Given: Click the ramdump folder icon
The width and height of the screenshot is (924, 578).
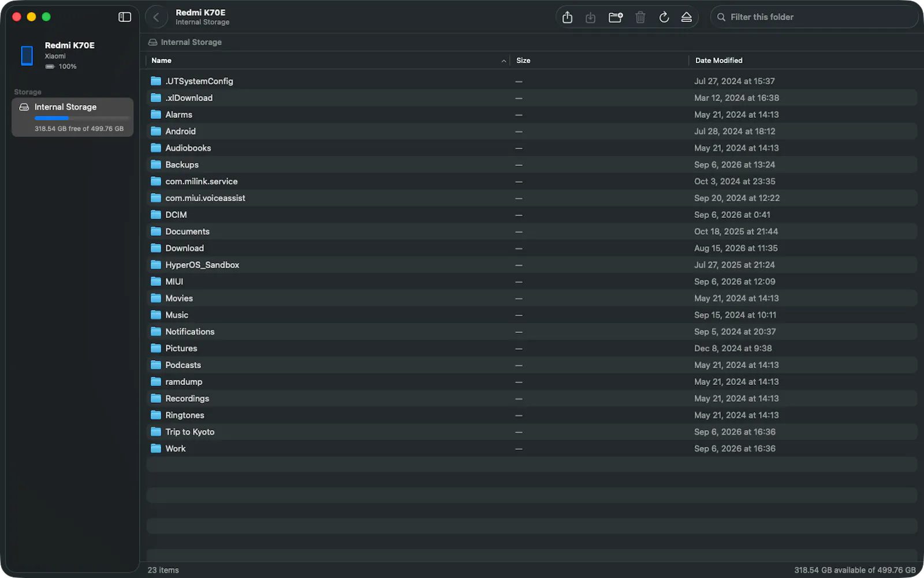Looking at the screenshot, I should (156, 381).
